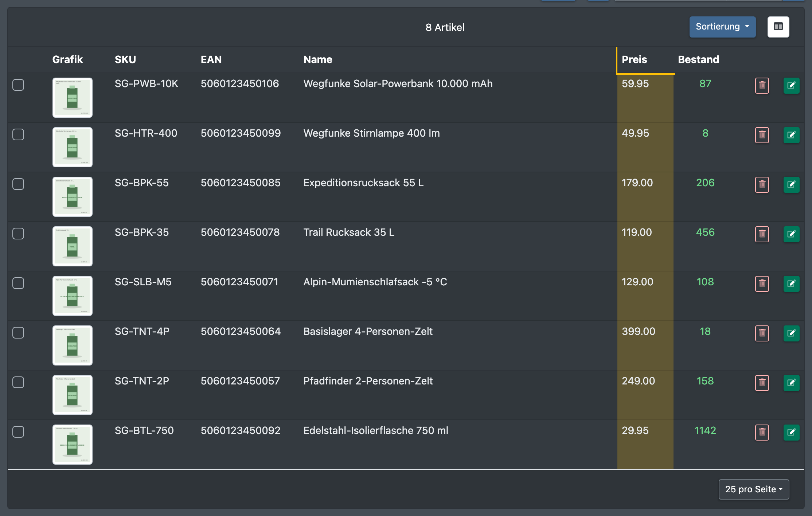Open the Expeditionsrucksack product thumbnail
The image size is (812, 516).
[73, 197]
